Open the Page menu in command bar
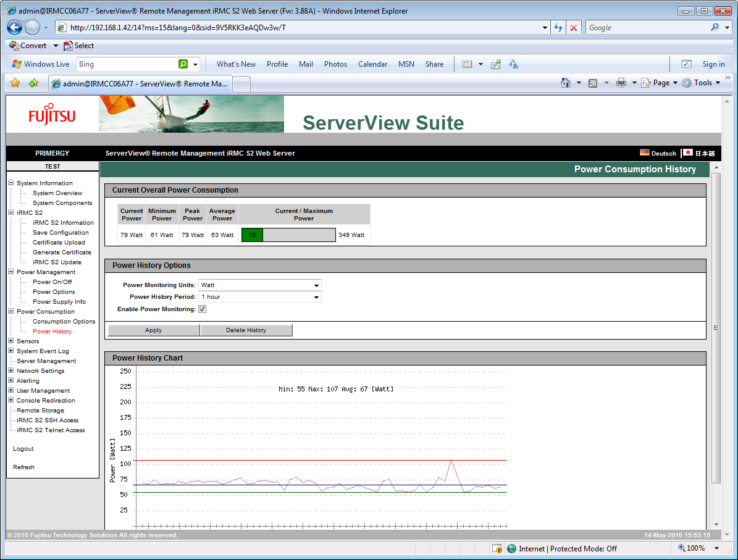 click(660, 83)
